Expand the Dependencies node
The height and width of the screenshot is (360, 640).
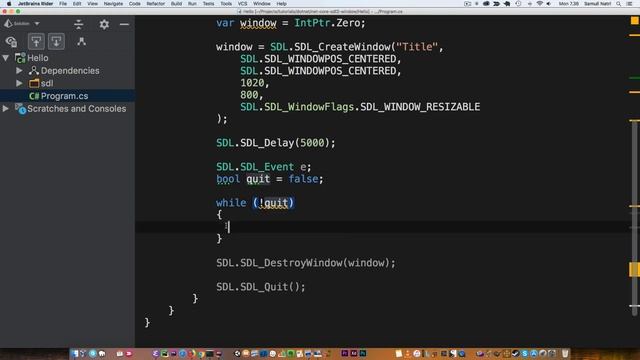(19, 71)
